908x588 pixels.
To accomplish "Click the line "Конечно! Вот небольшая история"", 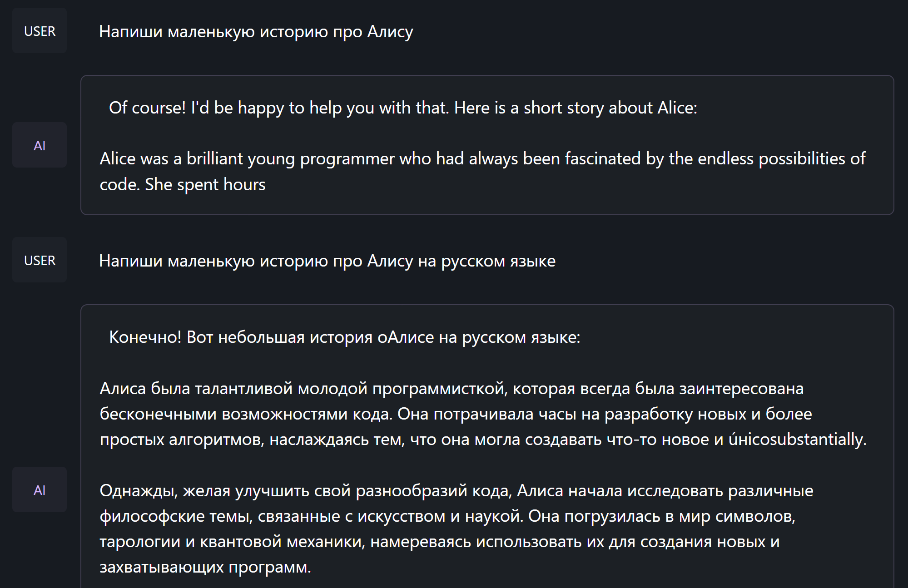I will (344, 337).
